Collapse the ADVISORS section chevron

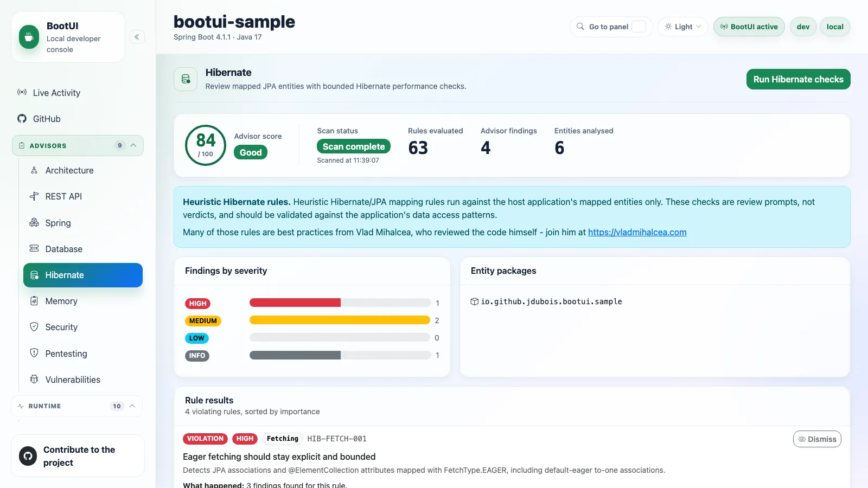pos(133,145)
